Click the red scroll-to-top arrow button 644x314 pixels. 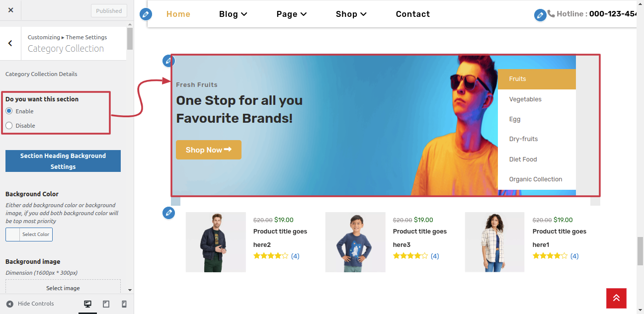616,298
